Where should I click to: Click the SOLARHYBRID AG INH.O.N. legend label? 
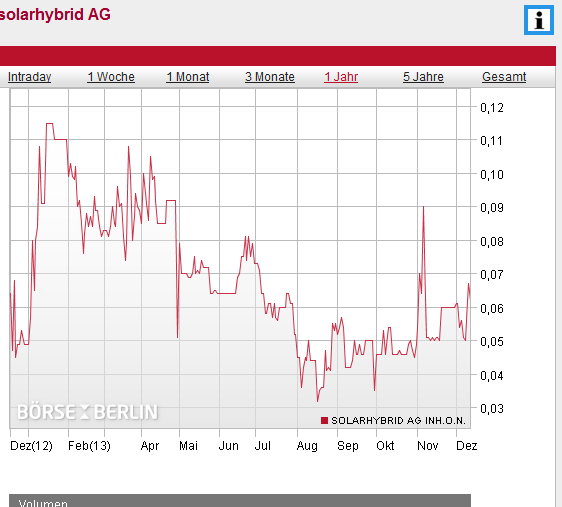click(x=399, y=420)
